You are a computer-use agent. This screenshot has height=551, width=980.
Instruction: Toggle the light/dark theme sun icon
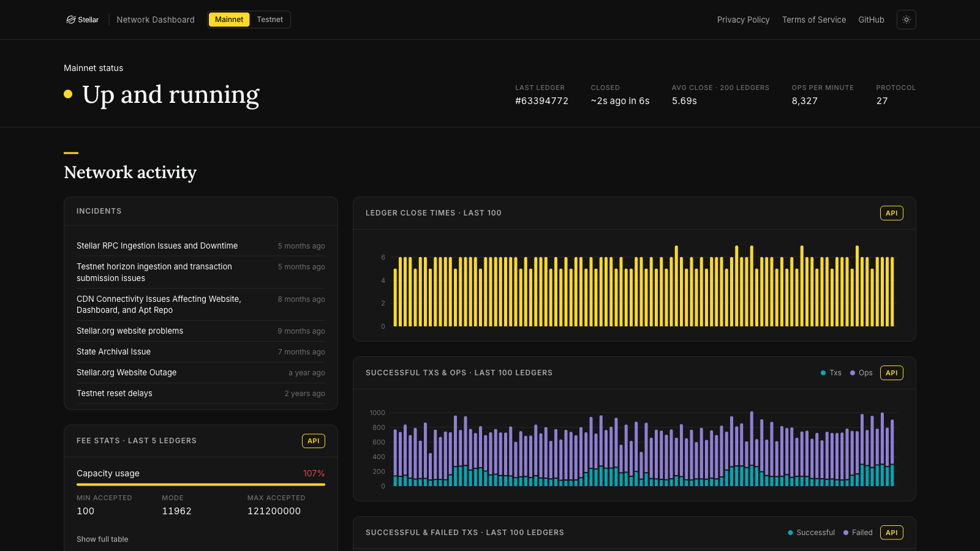point(907,20)
